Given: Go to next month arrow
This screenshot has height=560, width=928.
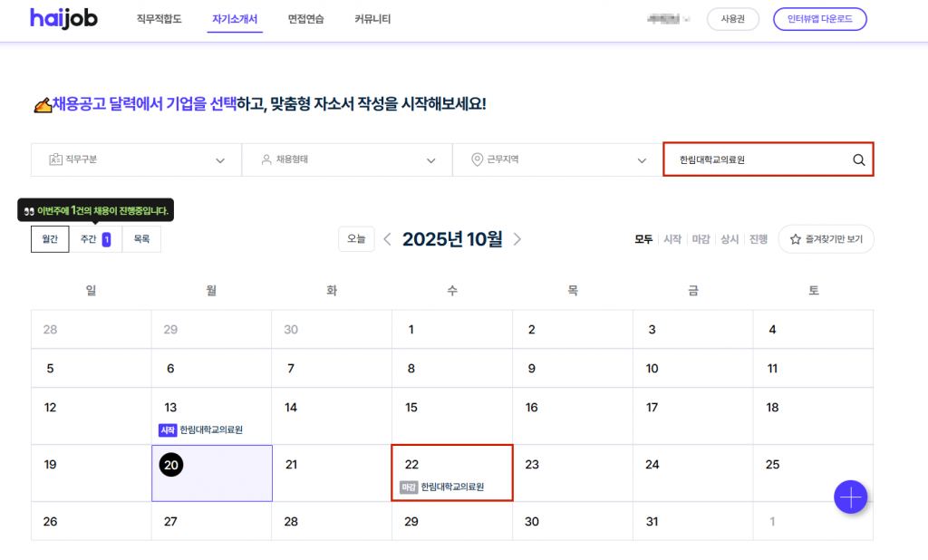Looking at the screenshot, I should [517, 239].
